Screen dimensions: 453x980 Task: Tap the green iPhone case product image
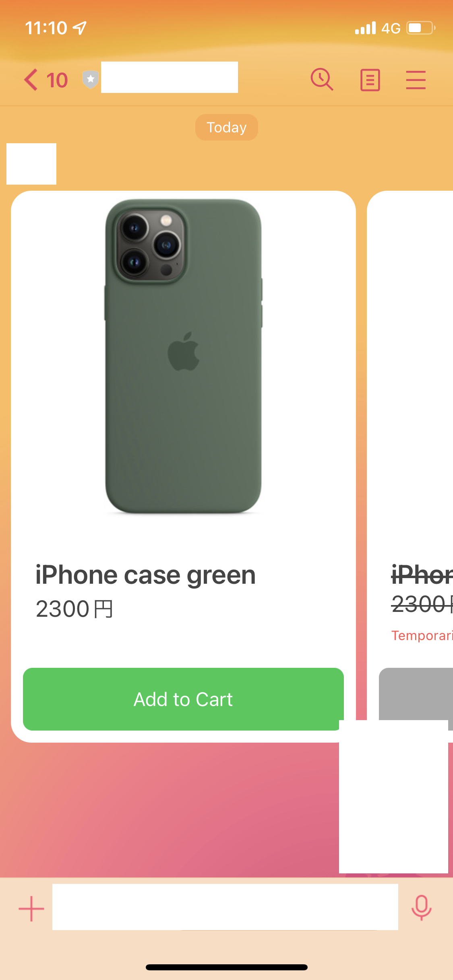[x=183, y=356]
